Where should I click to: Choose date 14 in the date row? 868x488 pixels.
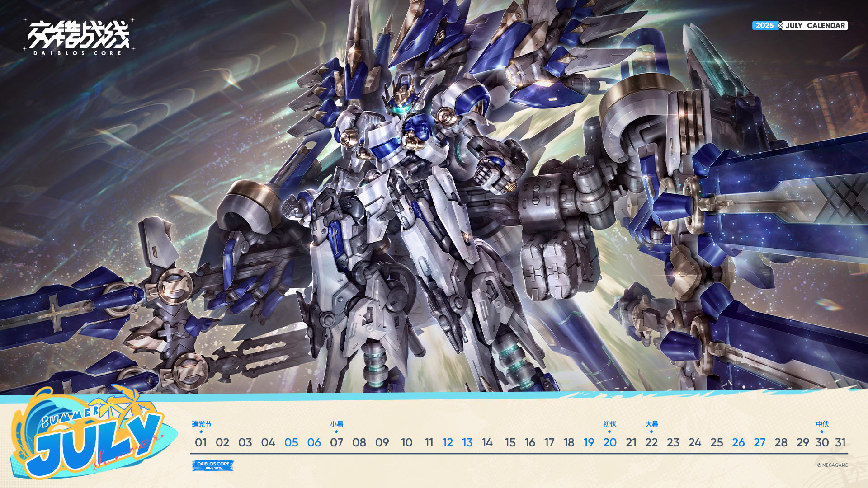tap(487, 442)
